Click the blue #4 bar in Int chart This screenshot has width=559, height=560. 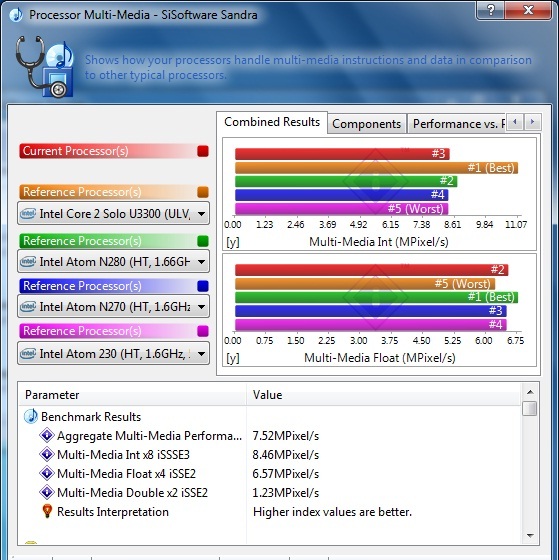[341, 195]
